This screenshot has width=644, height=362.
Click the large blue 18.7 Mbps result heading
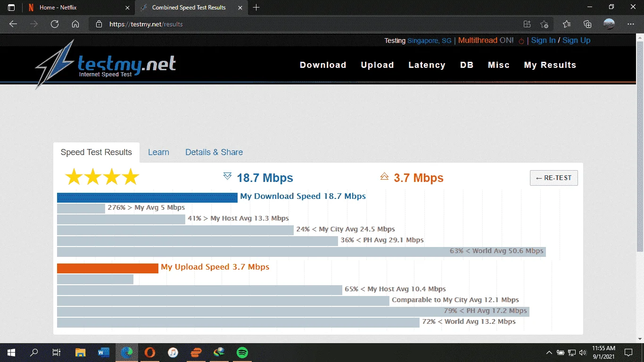click(x=265, y=178)
